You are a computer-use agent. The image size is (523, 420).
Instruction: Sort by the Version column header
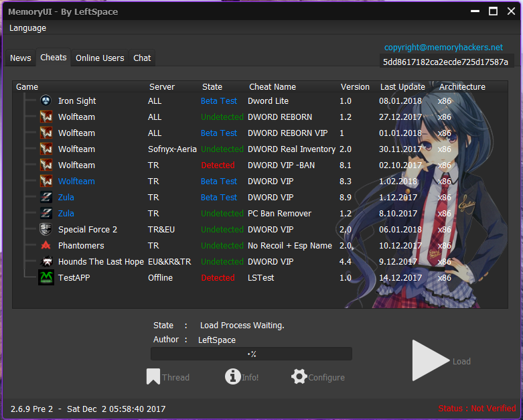[355, 86]
